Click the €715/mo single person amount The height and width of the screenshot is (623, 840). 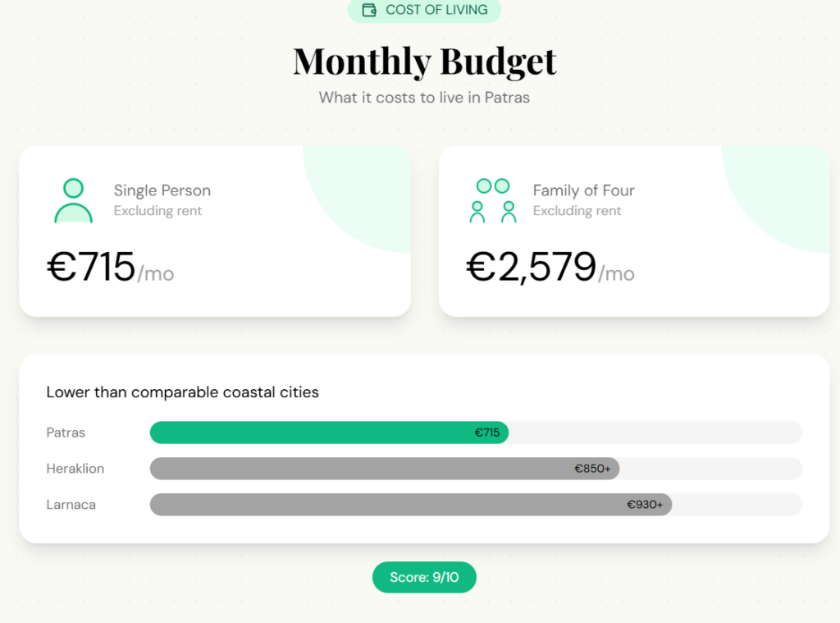(111, 268)
